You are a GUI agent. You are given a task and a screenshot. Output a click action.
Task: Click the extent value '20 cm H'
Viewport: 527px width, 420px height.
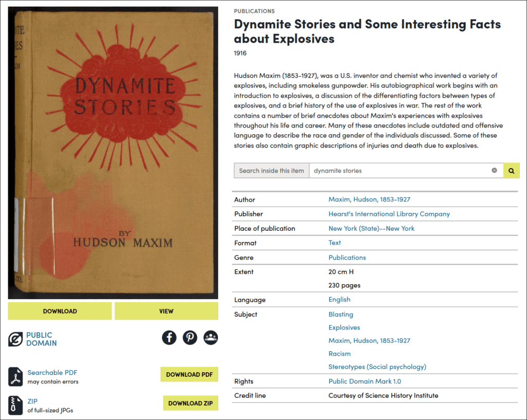(x=341, y=272)
